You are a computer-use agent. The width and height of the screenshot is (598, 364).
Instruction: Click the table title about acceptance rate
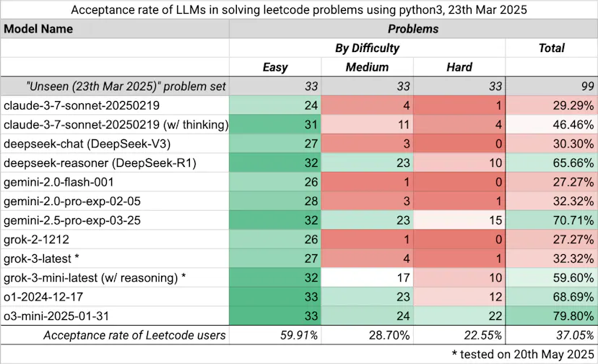(299, 9)
